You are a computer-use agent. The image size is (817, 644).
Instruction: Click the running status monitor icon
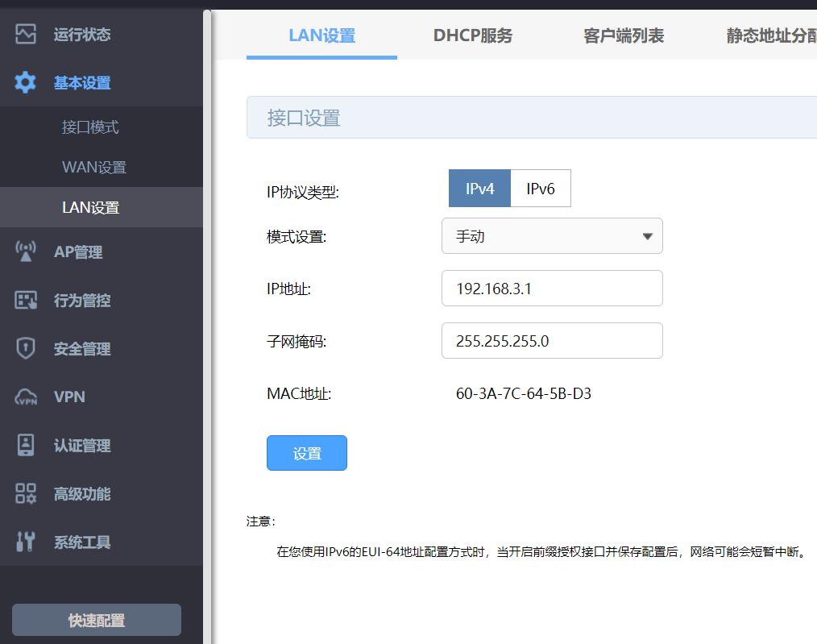point(26,35)
